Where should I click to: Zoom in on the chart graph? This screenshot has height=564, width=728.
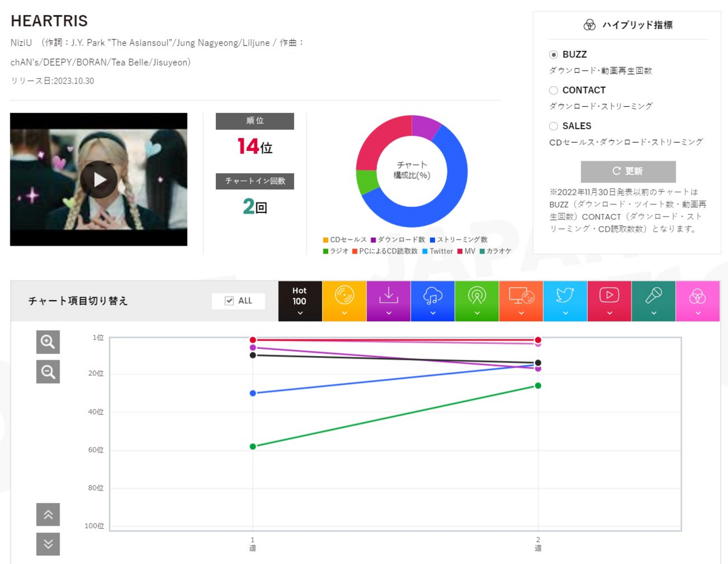pos(48,342)
